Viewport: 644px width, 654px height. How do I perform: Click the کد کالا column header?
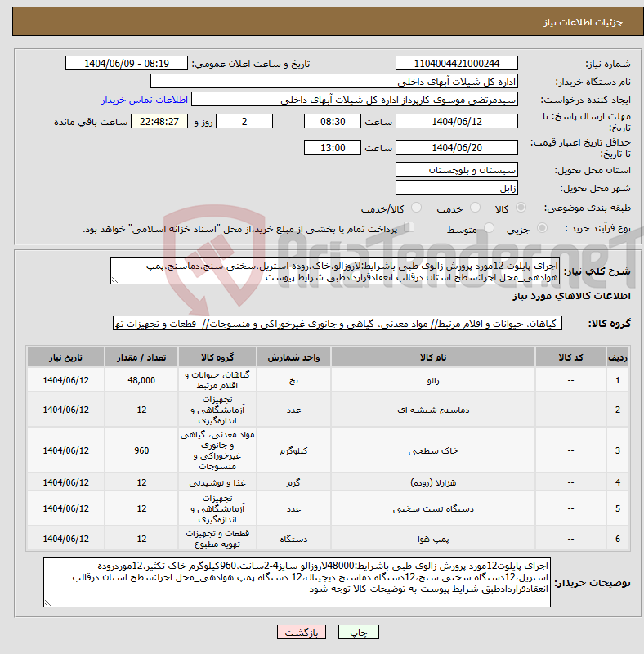pyautogui.click(x=570, y=357)
